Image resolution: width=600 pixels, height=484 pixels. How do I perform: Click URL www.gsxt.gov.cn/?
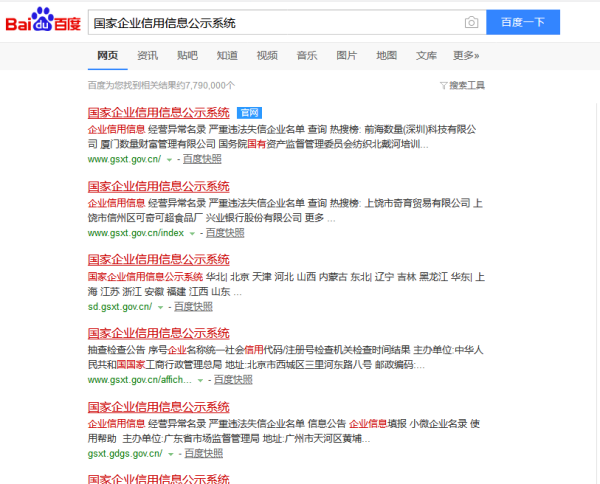coord(124,159)
